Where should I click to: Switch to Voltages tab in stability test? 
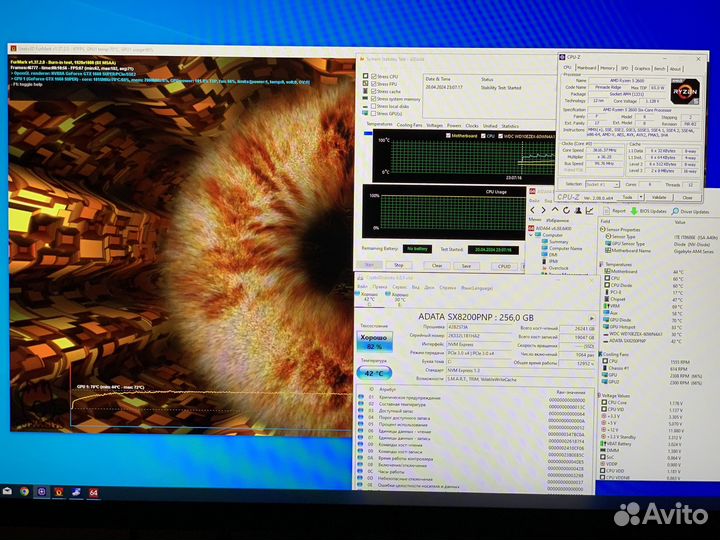point(434,125)
